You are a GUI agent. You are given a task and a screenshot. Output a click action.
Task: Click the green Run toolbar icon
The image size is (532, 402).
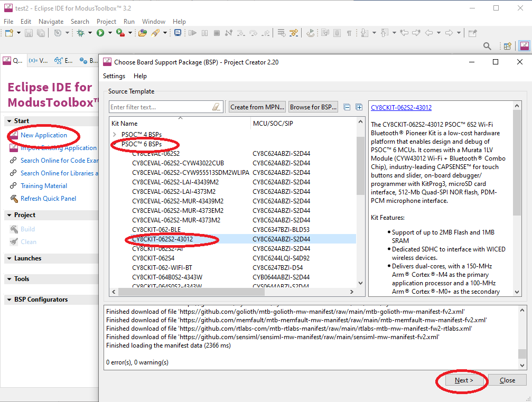tap(100, 33)
